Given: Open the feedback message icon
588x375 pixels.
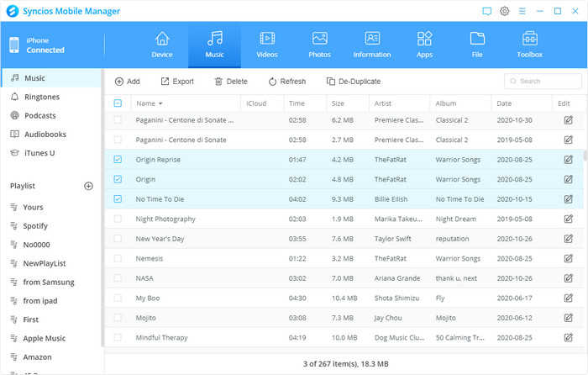Looking at the screenshot, I should pyautogui.click(x=486, y=11).
